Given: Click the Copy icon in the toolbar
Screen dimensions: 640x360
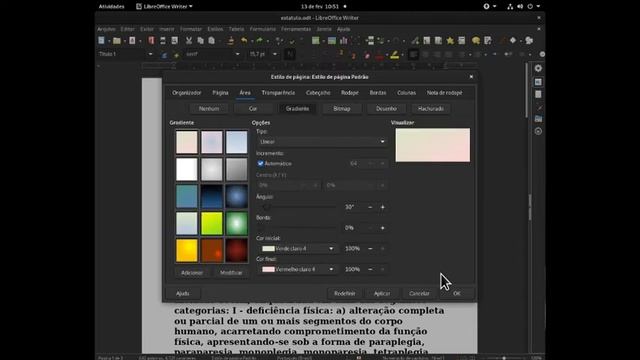Looking at the screenshot, I should click(200, 40).
